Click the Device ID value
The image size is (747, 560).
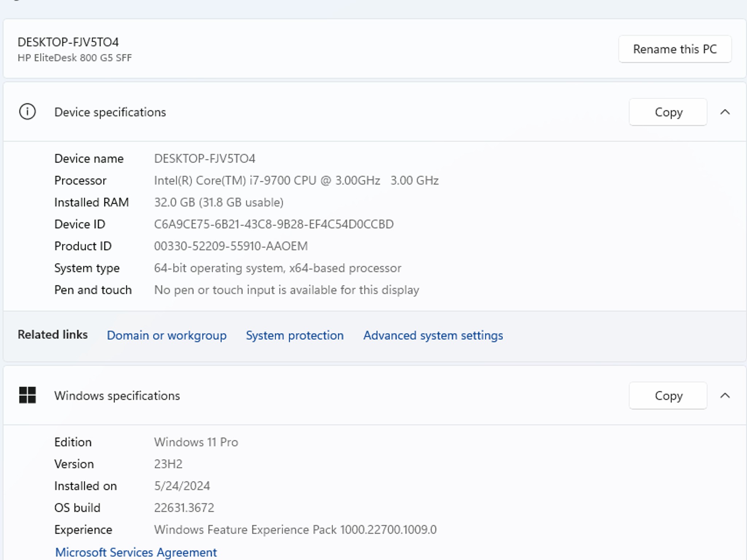click(274, 224)
